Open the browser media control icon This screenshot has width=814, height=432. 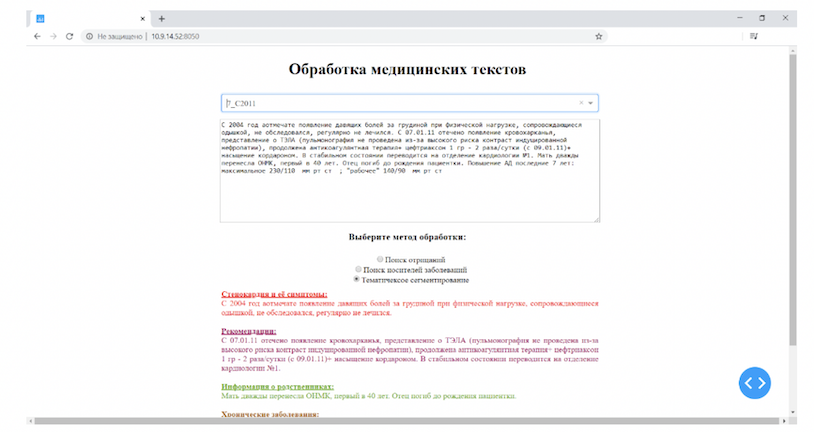click(754, 36)
